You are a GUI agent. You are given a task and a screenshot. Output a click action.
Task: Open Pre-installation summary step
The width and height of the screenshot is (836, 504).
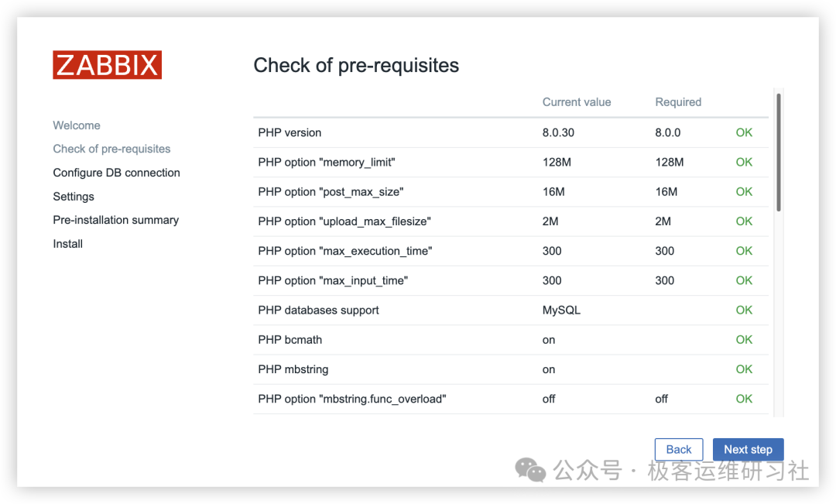coord(115,220)
